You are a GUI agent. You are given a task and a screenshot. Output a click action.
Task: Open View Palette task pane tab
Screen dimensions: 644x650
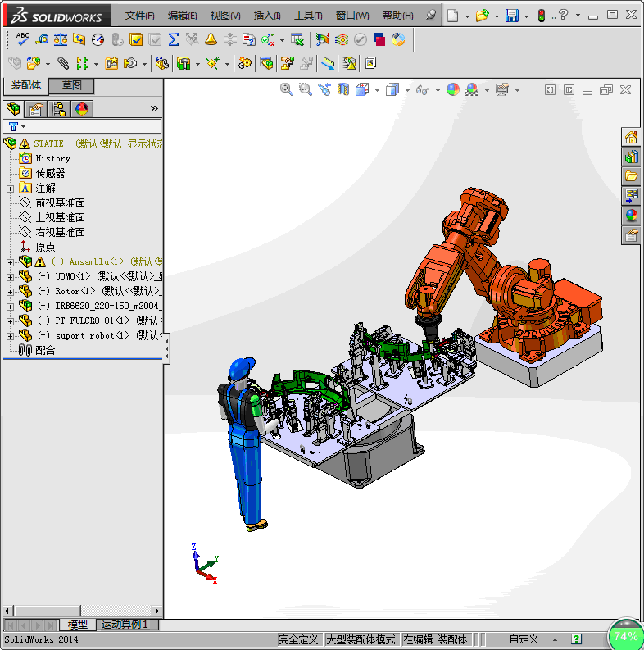point(631,196)
